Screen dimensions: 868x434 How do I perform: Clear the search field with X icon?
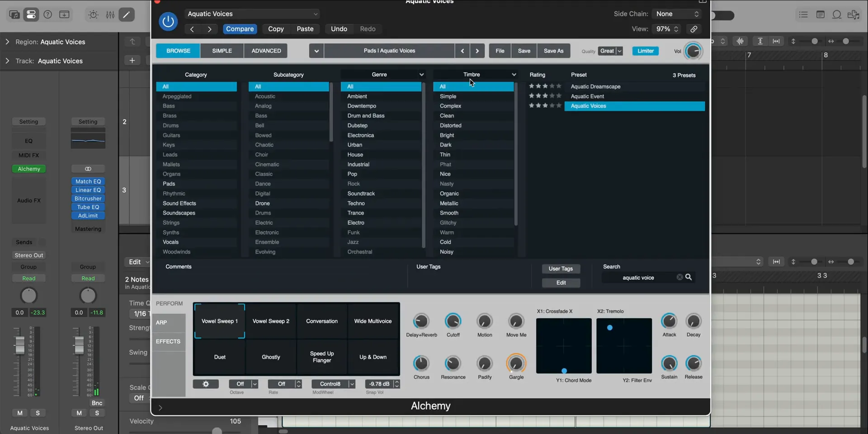[679, 277]
